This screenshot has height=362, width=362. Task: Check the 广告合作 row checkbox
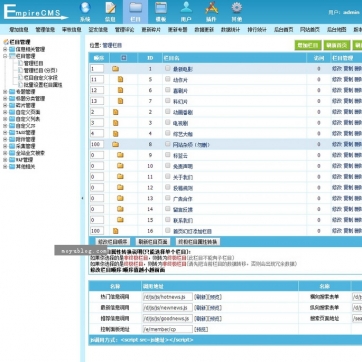coord(168,198)
